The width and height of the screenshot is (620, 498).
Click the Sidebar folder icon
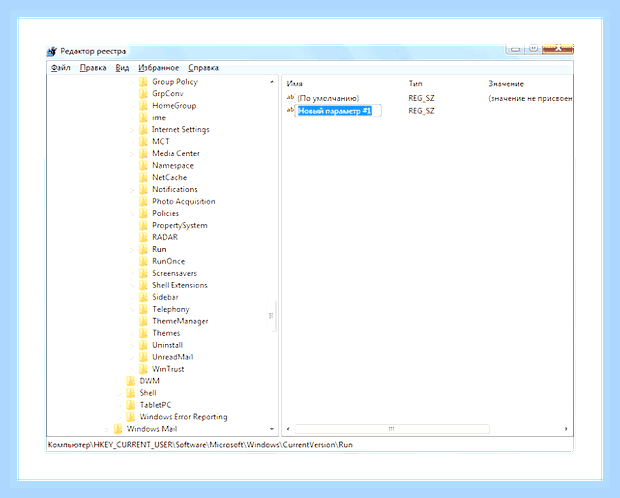point(143,297)
